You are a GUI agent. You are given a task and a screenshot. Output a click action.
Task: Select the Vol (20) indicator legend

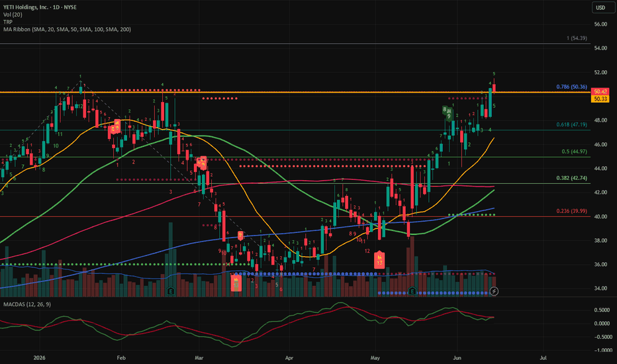(13, 15)
